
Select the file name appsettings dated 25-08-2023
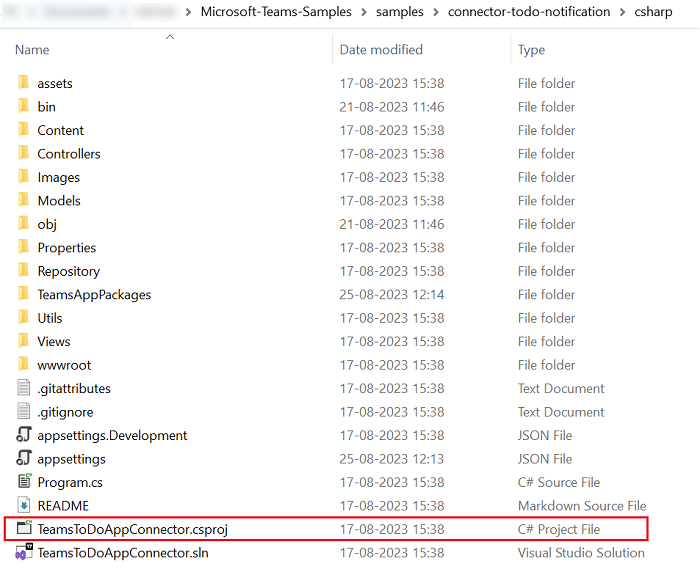pyautogui.click(x=71, y=459)
